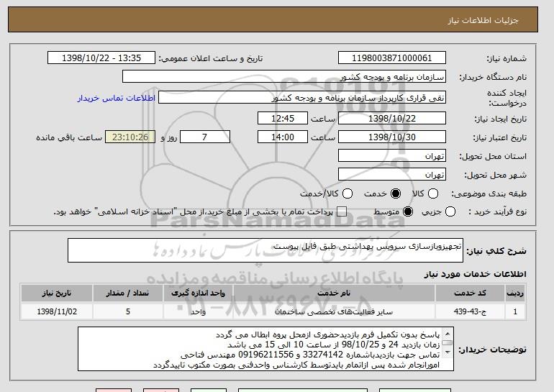The height and width of the screenshot is (392, 554).
Task: Click the شماره نیاز field 1198003871000061
Action: tap(392, 58)
